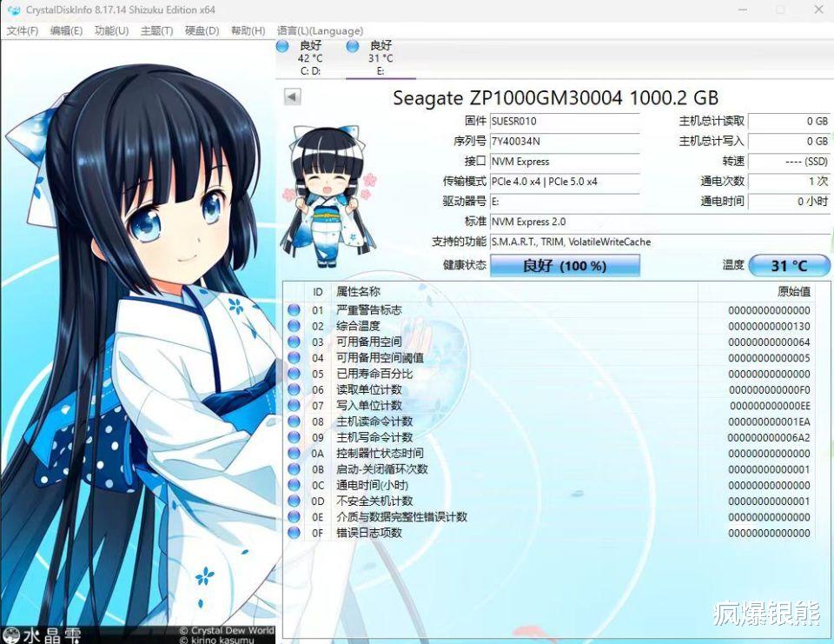The image size is (834, 644).
Task: Click raw value 00000000000130
Action: (769, 326)
